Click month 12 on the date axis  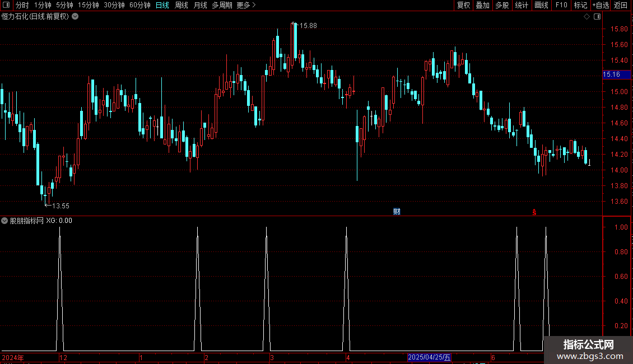pos(63,357)
